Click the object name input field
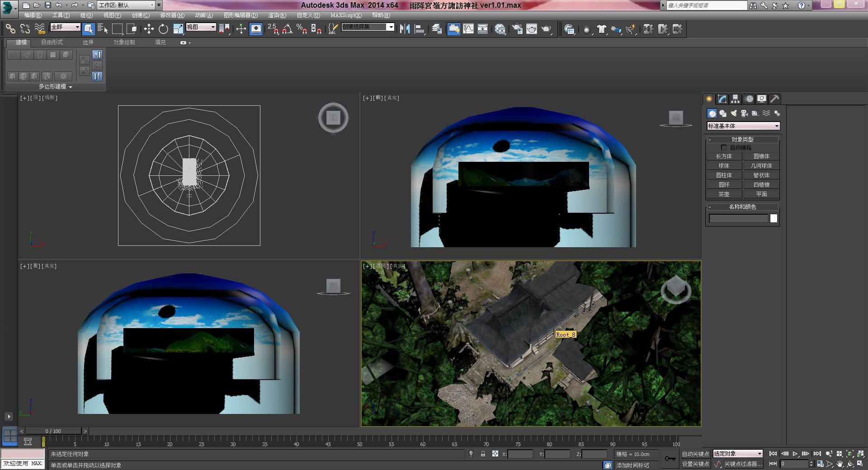Viewport: 868px width, 470px height. pyautogui.click(x=738, y=219)
